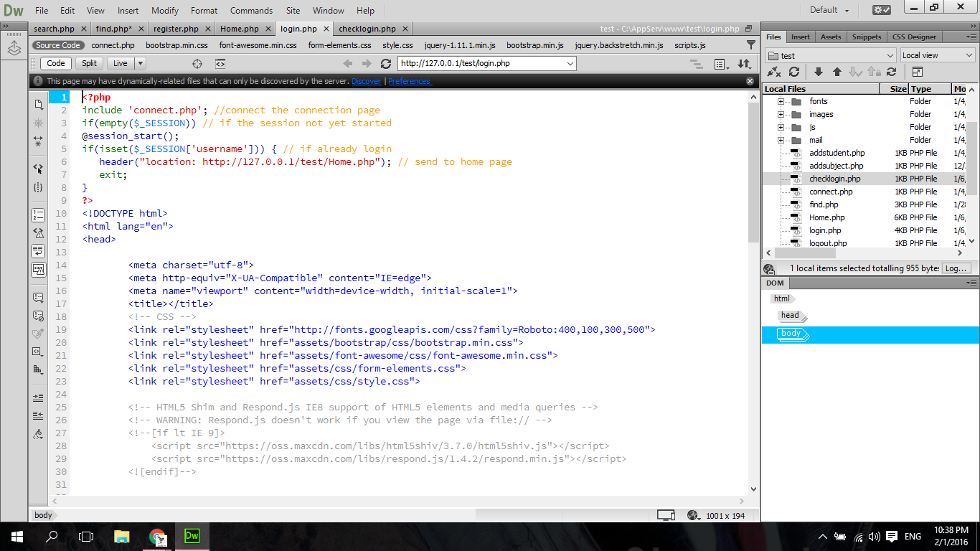Click the refresh icon beside the address bar
Viewport: 980px width, 551px height.
click(x=386, y=63)
